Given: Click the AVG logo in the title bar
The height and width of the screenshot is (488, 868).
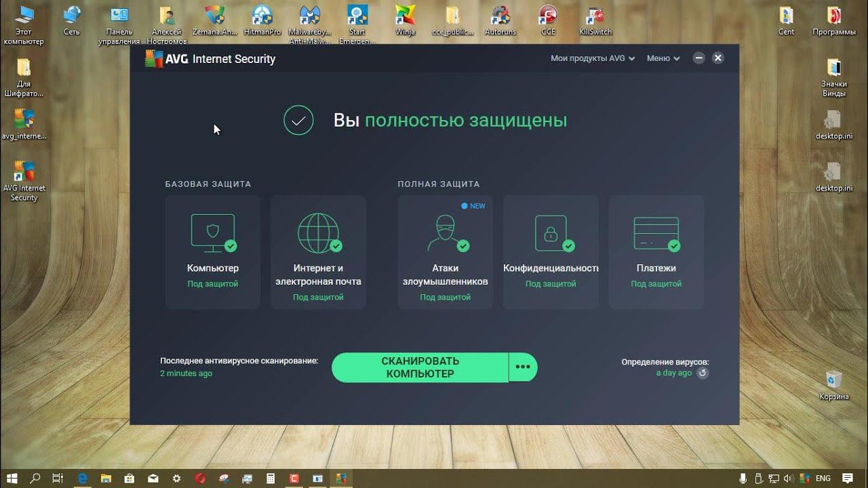Looking at the screenshot, I should 155,59.
